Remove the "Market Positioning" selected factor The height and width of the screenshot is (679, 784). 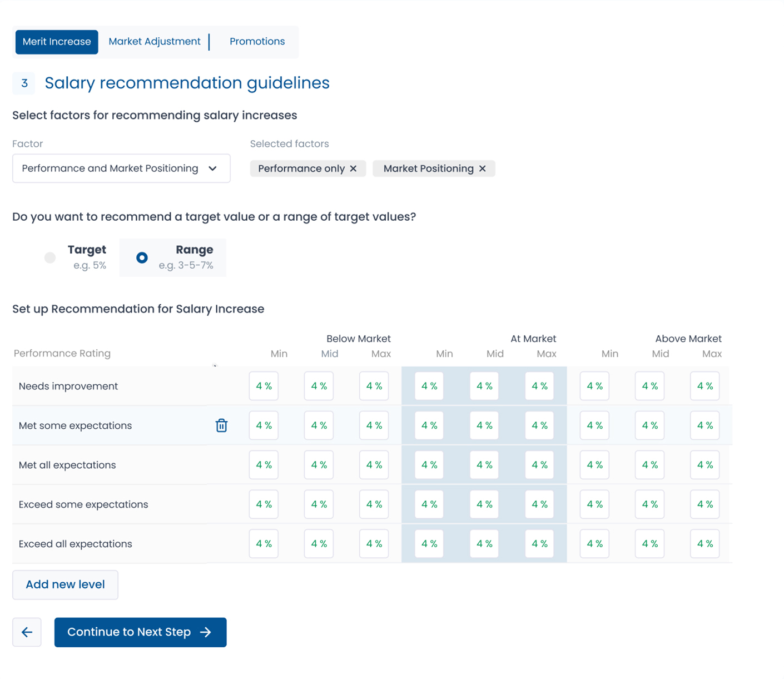click(482, 168)
